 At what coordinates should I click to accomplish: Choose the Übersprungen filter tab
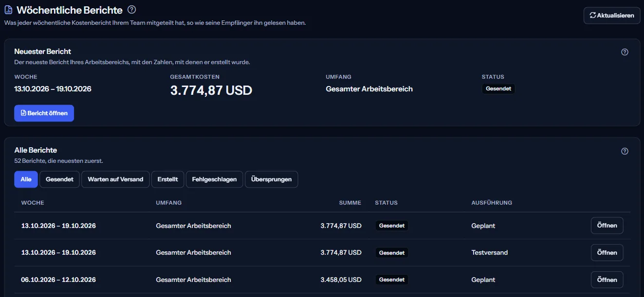272,179
